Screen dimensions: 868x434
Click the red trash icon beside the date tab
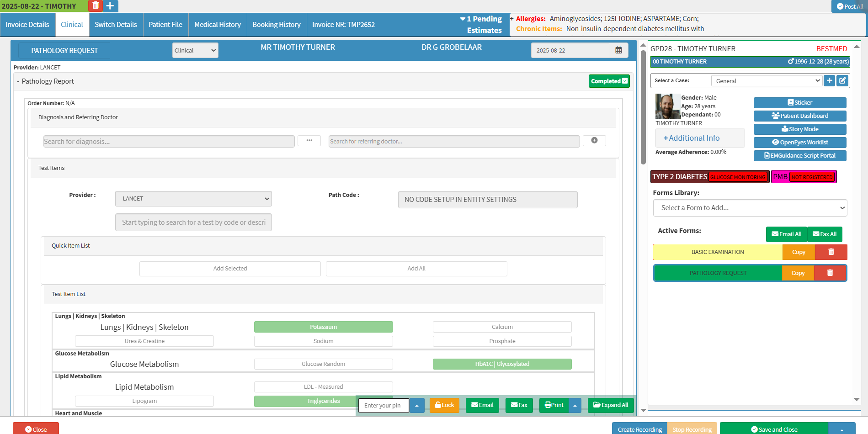[x=96, y=6]
